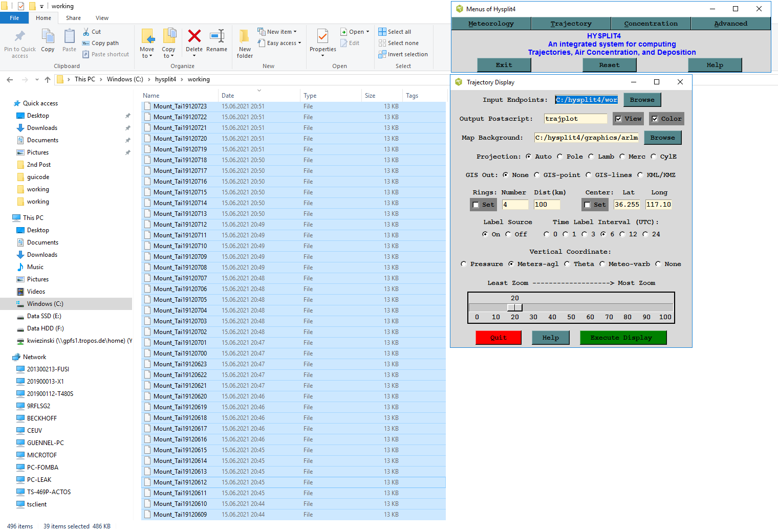
Task: Click the Cut scissors icon
Action: point(86,32)
